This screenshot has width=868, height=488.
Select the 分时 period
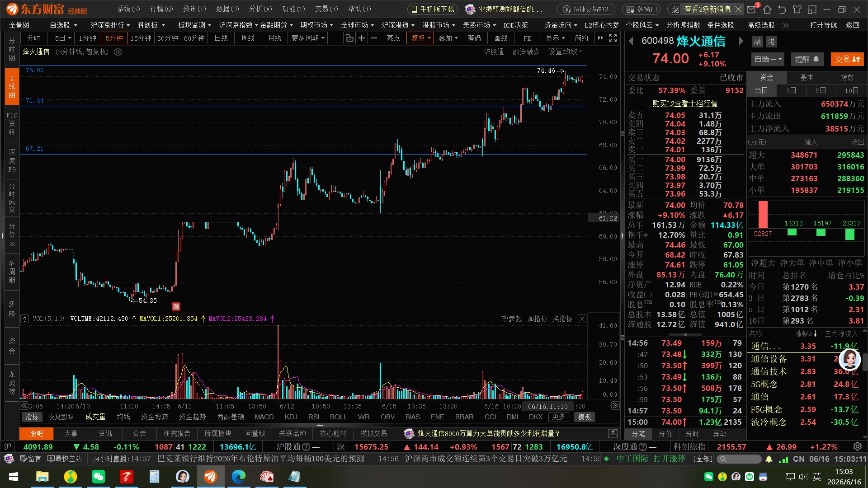click(x=34, y=38)
